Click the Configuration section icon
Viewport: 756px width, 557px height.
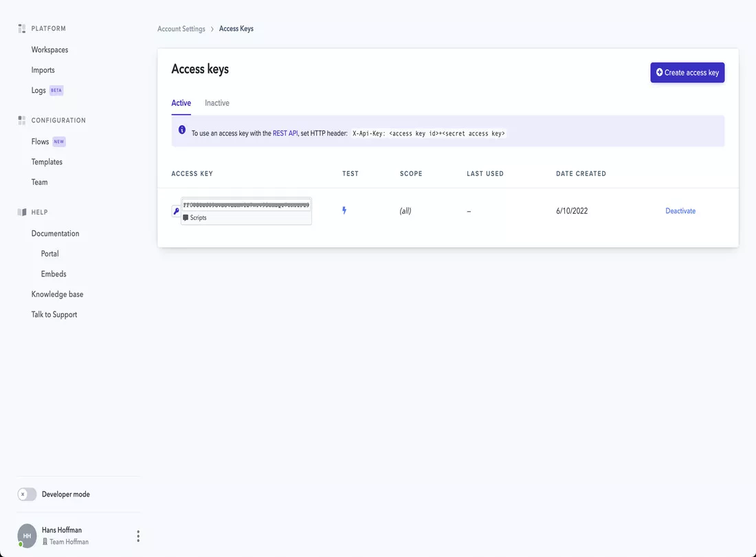22,120
